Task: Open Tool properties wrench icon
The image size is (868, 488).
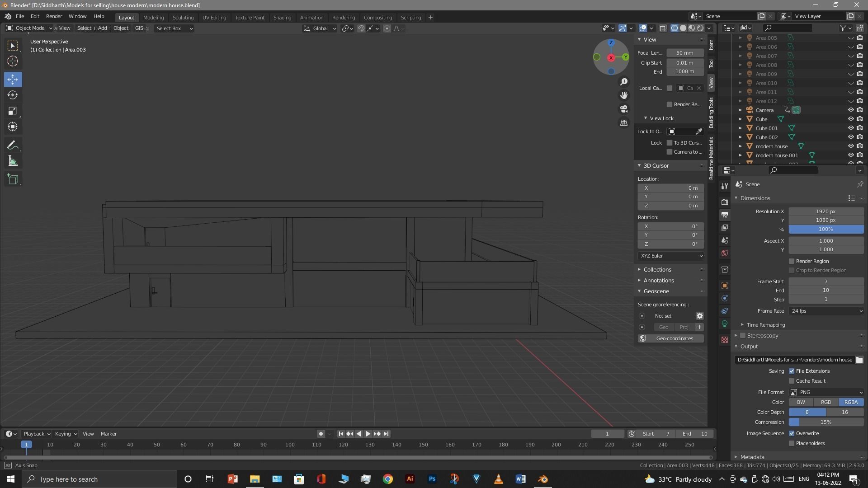Action: 725,186
